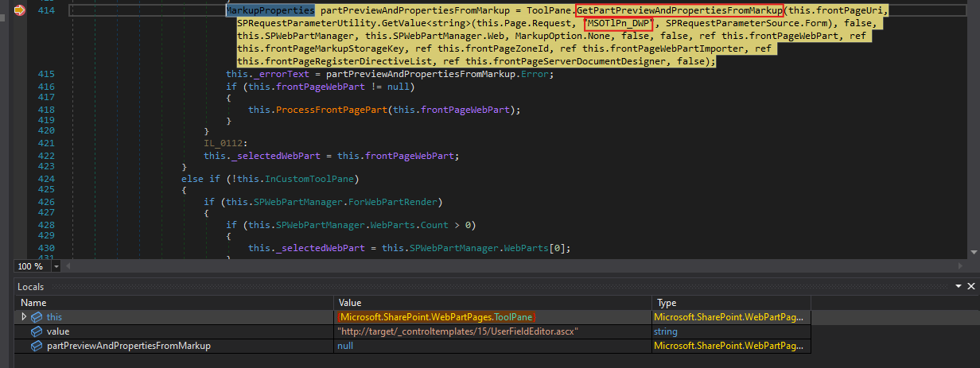
Task: Close the Locals panel
Action: 971,285
